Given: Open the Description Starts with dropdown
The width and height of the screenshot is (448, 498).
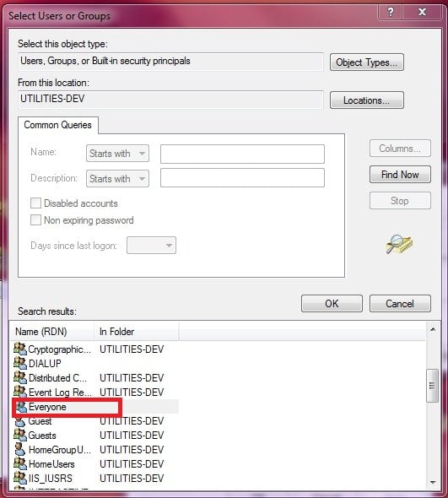Looking at the screenshot, I should [117, 178].
